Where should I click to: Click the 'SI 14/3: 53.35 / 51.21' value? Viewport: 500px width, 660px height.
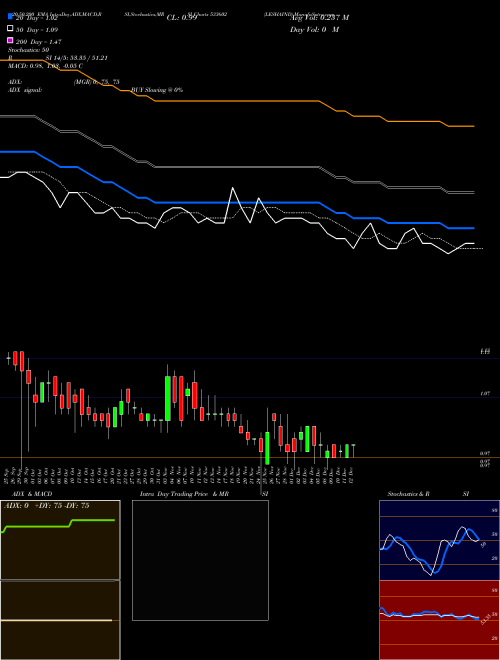tap(77, 58)
